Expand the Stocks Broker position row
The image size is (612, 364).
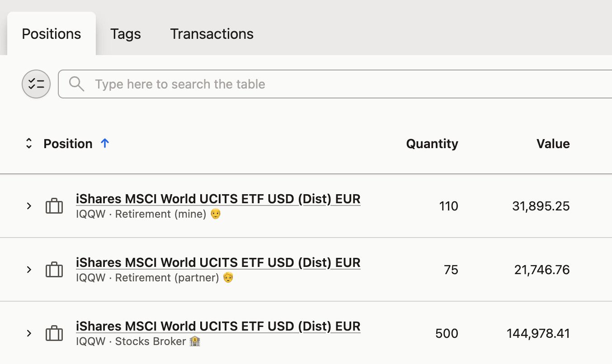pos(29,334)
